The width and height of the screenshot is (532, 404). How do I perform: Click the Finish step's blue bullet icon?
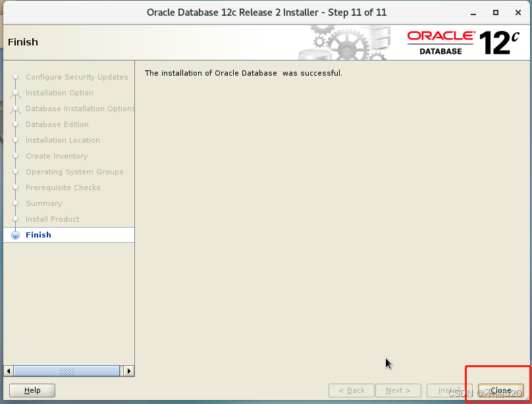[15, 235]
